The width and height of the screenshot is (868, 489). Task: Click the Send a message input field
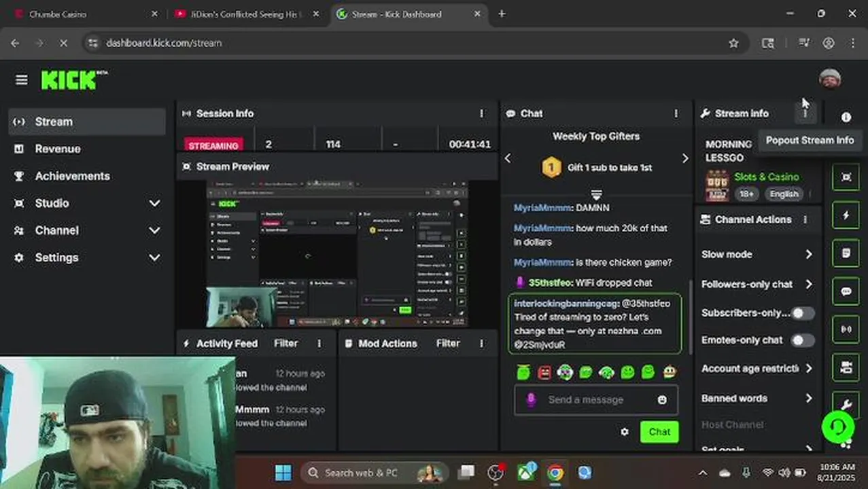tap(595, 400)
